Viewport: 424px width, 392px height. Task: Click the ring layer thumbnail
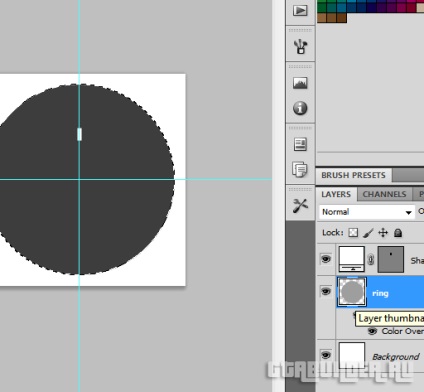[x=352, y=292]
